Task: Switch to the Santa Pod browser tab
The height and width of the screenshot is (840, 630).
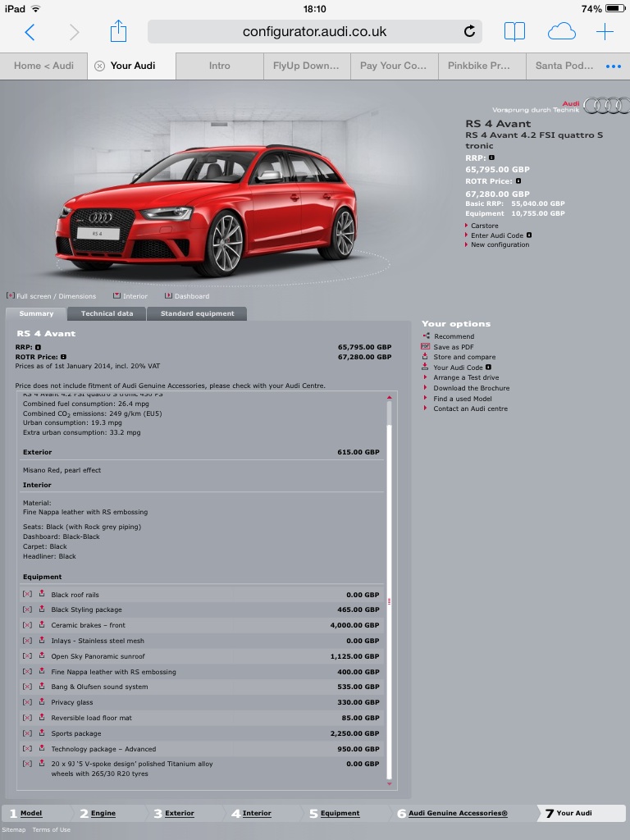Action: pyautogui.click(x=564, y=66)
